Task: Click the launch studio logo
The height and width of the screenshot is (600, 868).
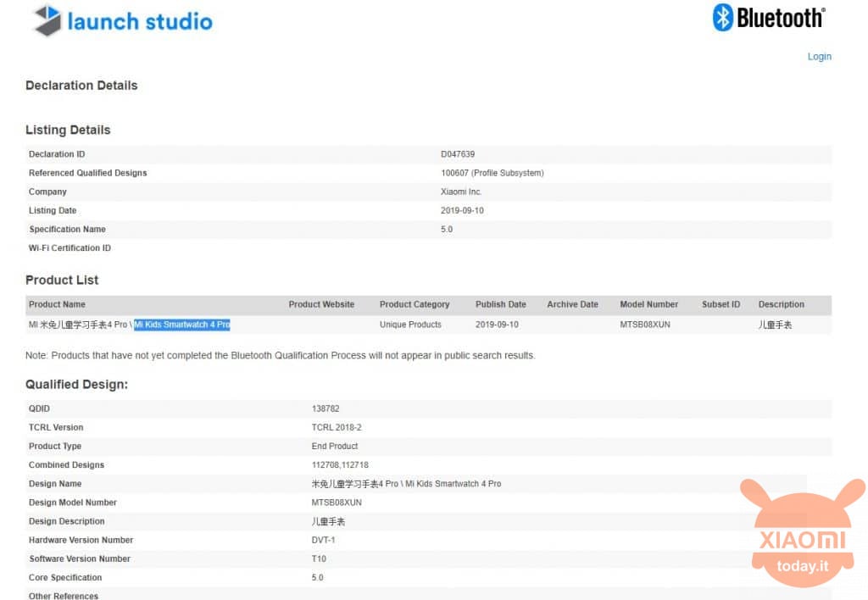Action: tap(123, 21)
